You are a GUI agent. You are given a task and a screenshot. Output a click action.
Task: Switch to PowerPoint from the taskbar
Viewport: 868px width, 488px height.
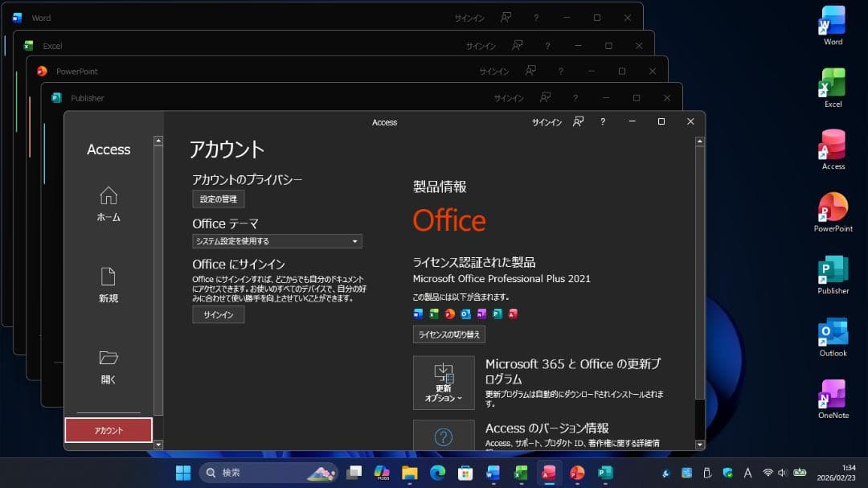(577, 473)
